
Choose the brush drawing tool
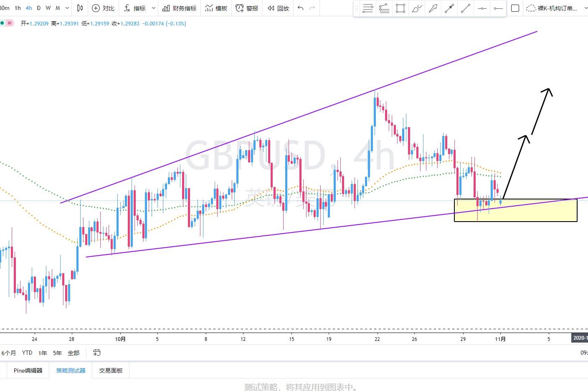(416, 8)
